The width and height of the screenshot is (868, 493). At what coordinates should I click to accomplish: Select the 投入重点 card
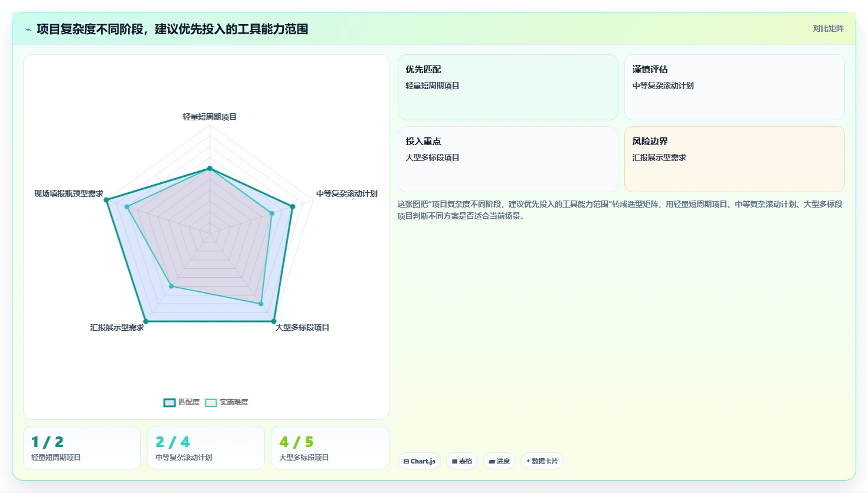pos(507,159)
